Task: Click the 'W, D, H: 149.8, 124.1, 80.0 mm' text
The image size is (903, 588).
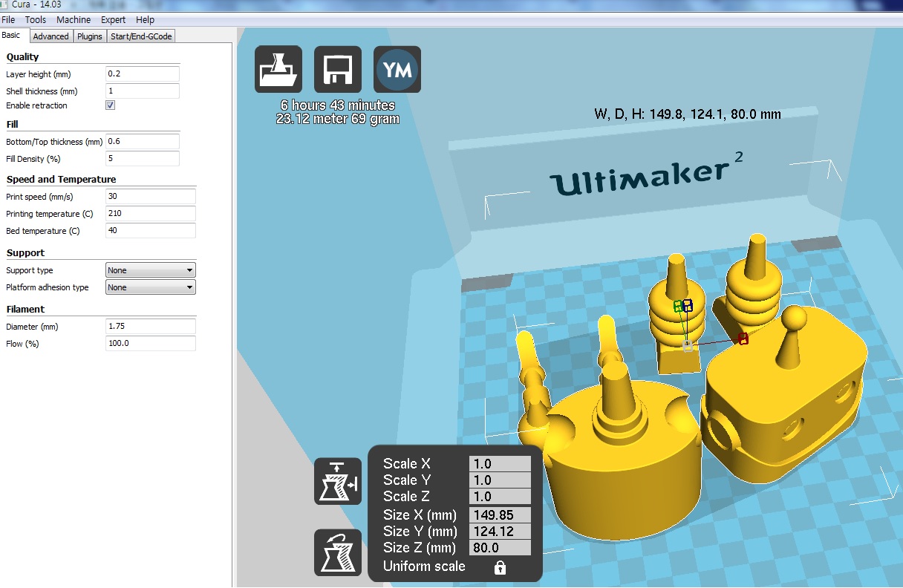Action: click(x=688, y=114)
